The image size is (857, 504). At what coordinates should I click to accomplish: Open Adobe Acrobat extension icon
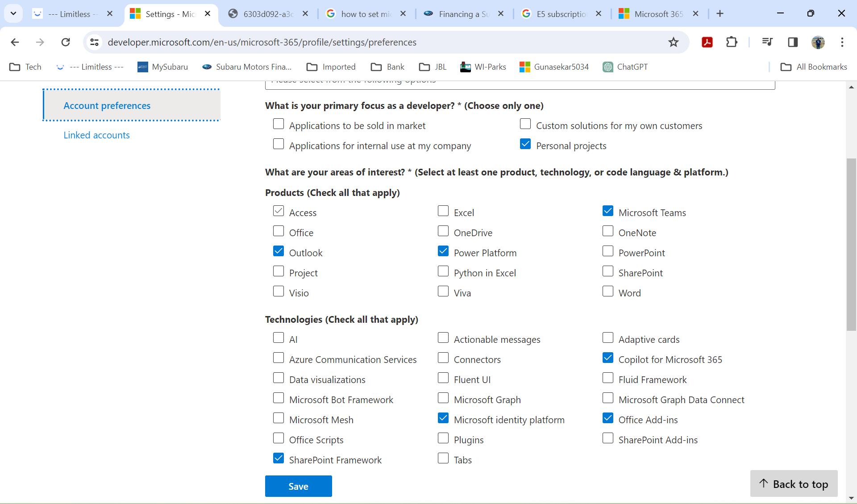click(x=707, y=42)
